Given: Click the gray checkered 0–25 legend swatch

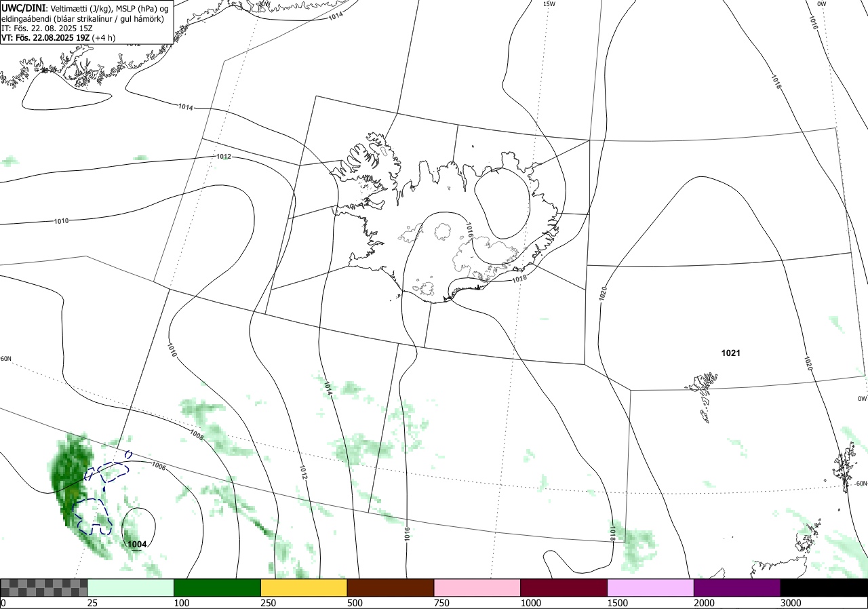Looking at the screenshot, I should [x=43, y=587].
